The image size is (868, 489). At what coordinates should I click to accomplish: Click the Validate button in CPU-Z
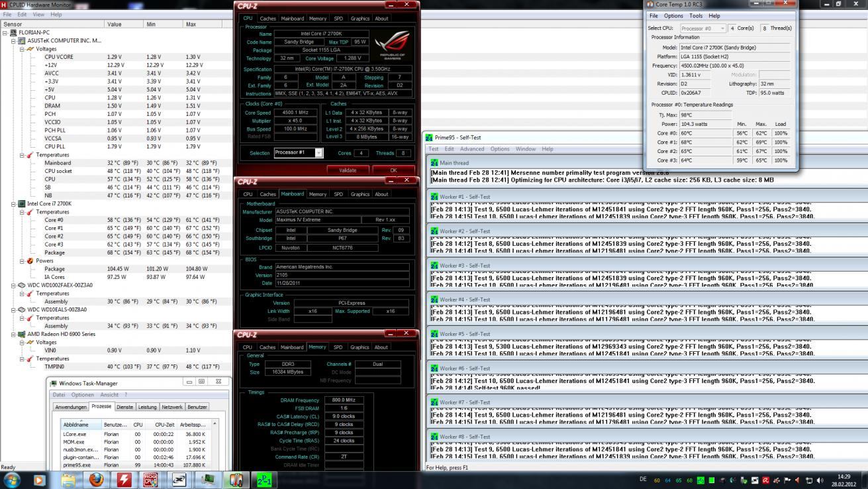(348, 170)
